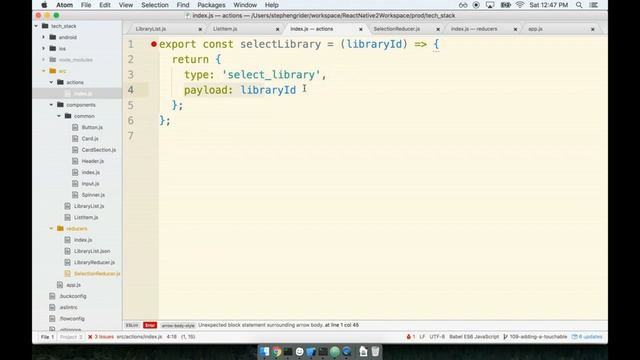
Task: Open Input.js file
Action: (90, 184)
